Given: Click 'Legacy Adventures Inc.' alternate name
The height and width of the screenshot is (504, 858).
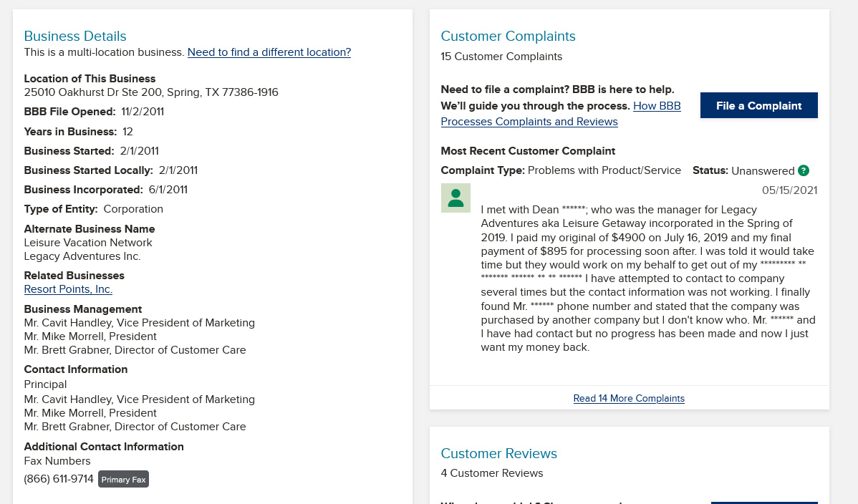Looking at the screenshot, I should (82, 256).
